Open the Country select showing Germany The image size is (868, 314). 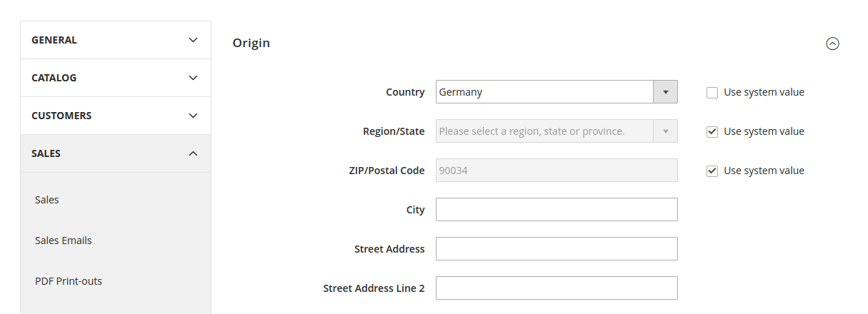coord(557,92)
